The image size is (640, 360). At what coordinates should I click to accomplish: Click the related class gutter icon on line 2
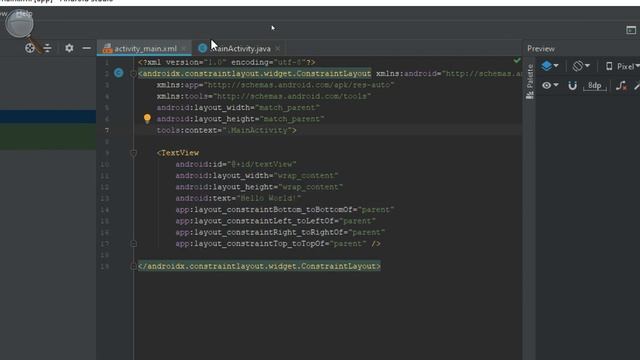[x=119, y=73]
